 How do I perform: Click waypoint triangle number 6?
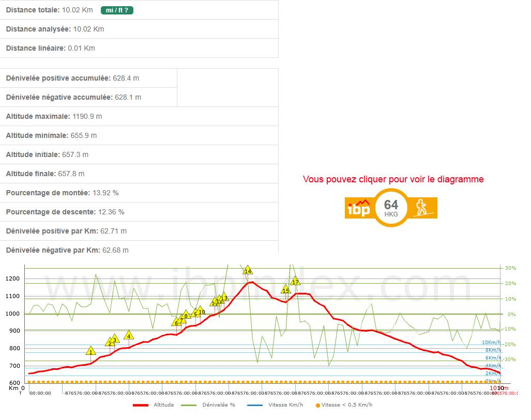tap(176, 322)
